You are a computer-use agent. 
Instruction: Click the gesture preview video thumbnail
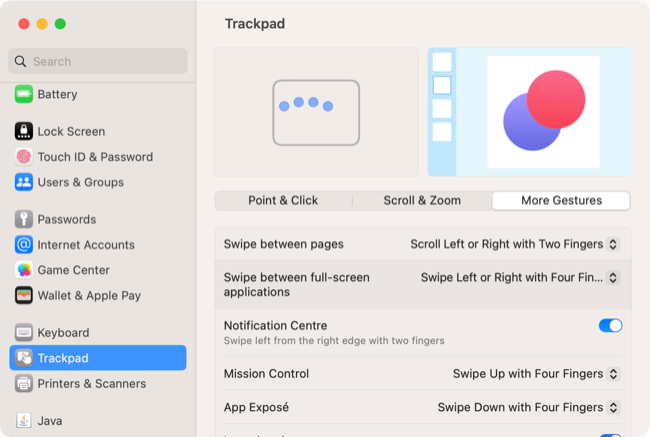(529, 111)
